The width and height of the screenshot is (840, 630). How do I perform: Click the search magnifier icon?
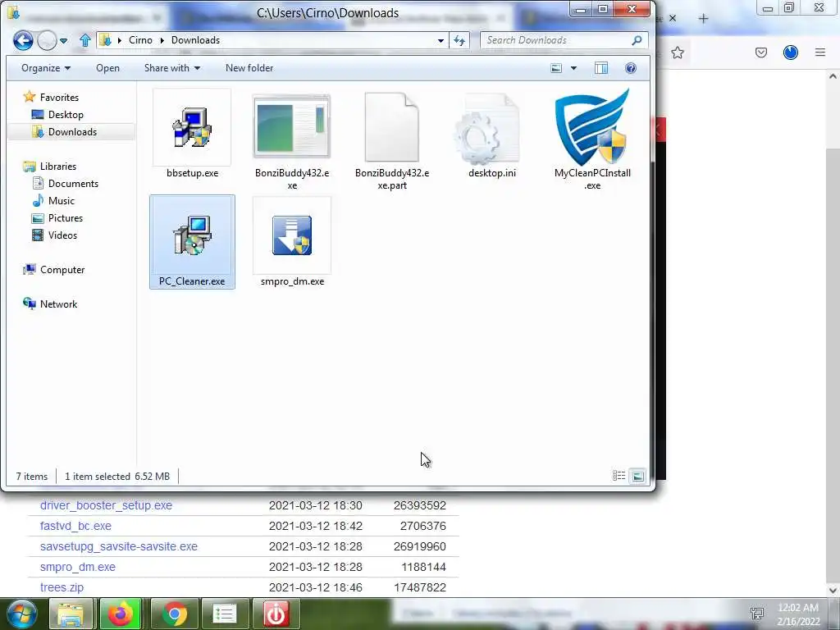[637, 40]
